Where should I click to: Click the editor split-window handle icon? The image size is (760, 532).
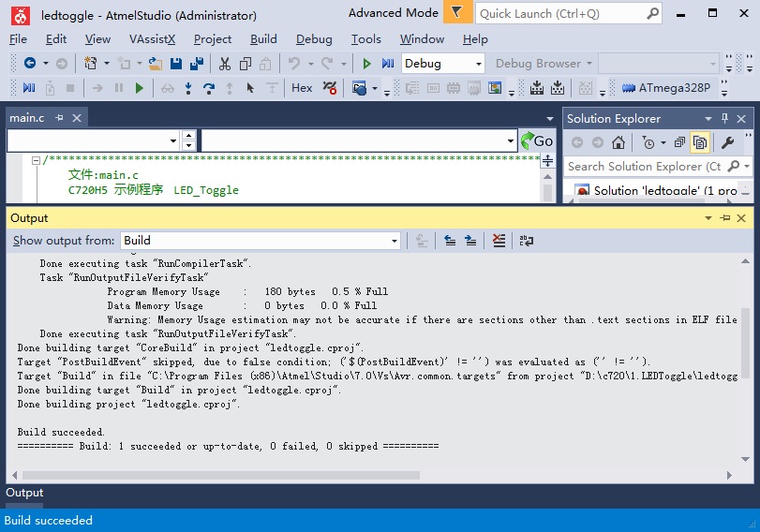tap(547, 160)
